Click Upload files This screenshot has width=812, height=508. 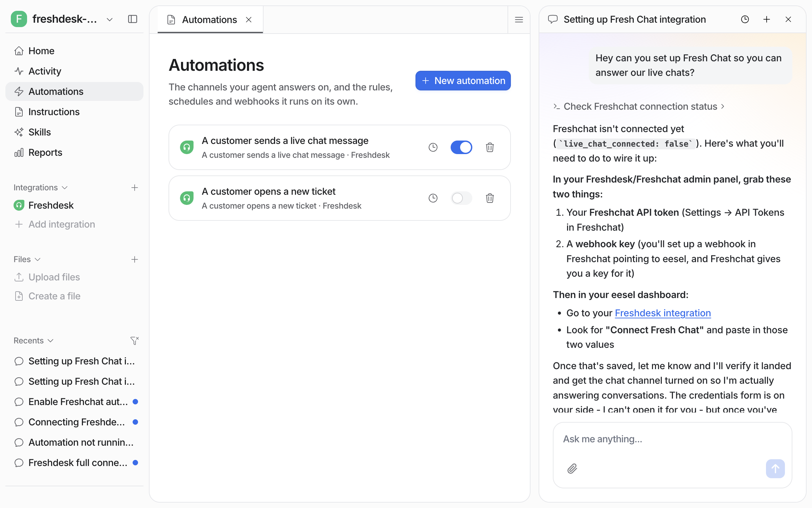(74, 277)
